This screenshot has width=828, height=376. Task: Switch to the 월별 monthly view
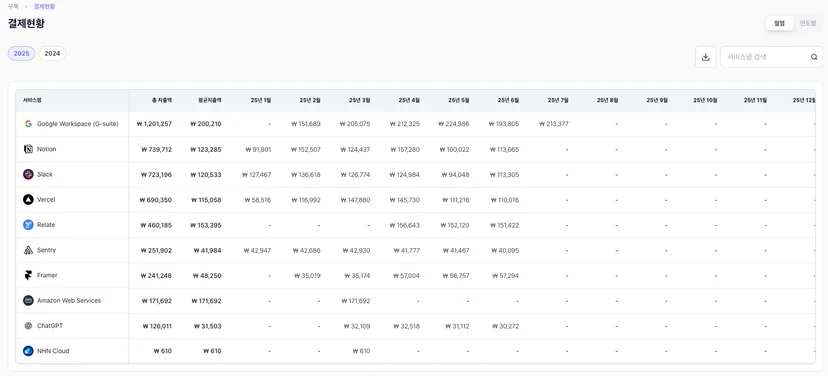coord(779,23)
